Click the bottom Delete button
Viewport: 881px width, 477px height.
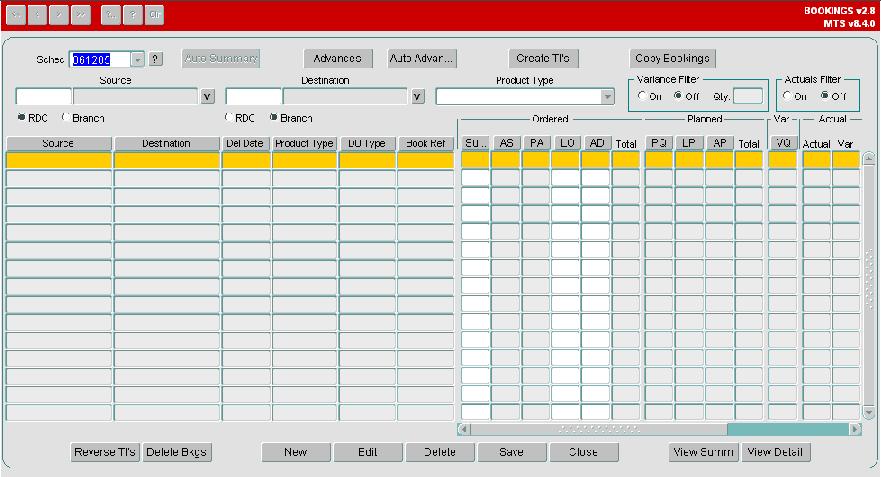coord(440,452)
